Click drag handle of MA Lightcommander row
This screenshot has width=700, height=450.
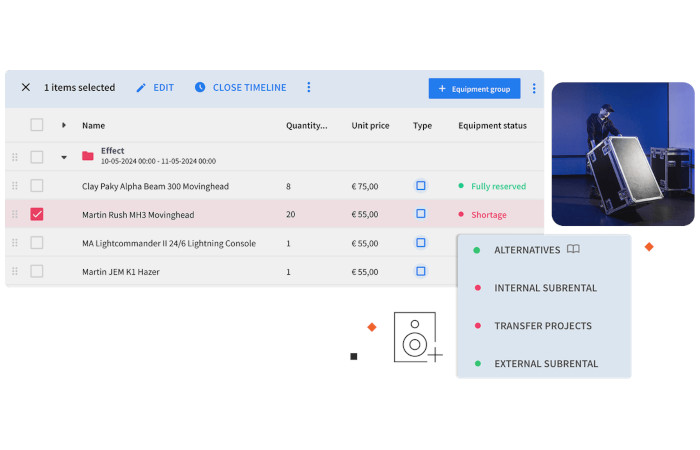tap(15, 243)
